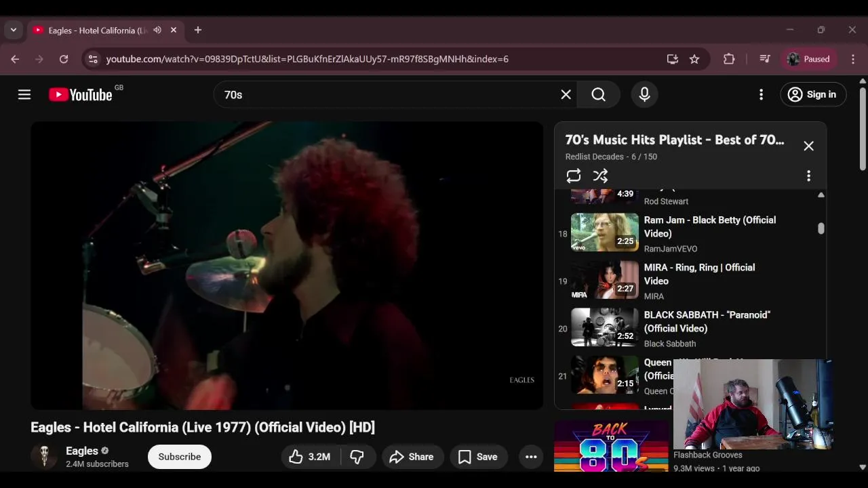Toggle shuffle playlist
This screenshot has width=868, height=488.
pos(600,176)
